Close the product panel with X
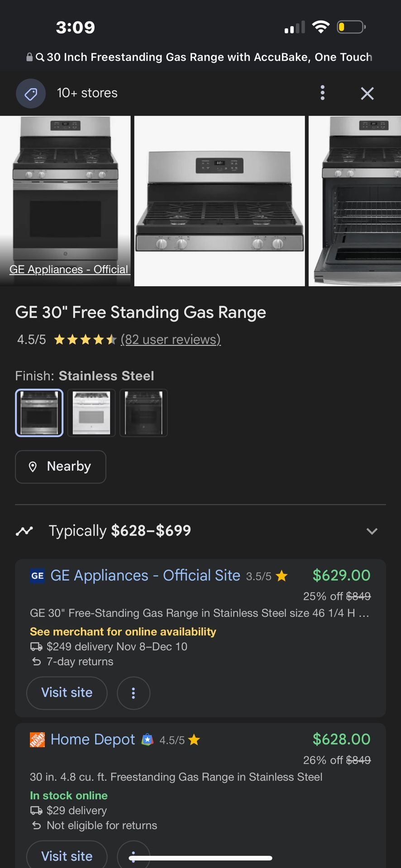401x868 pixels. [367, 94]
